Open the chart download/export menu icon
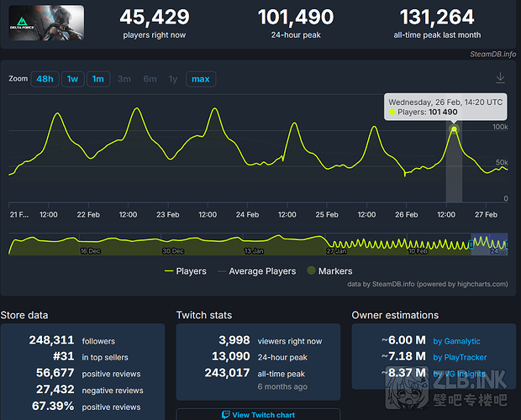The image size is (521, 420). (500, 78)
